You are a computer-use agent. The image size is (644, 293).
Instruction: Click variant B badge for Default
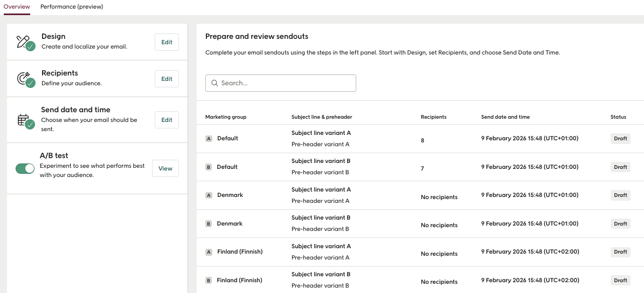click(x=209, y=167)
